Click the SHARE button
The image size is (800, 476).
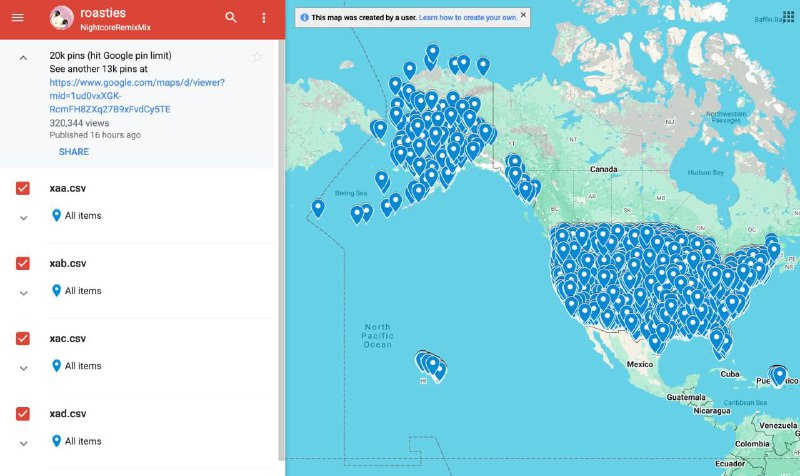[74, 152]
